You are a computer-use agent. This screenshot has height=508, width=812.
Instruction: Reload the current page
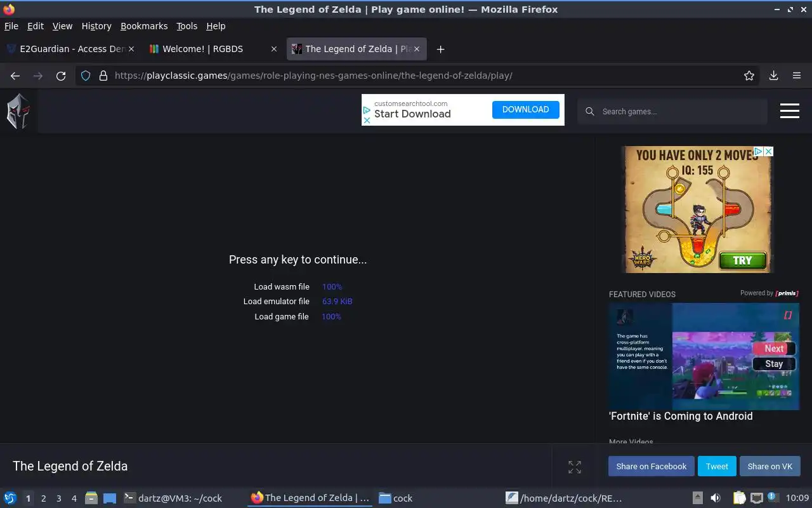tap(61, 76)
